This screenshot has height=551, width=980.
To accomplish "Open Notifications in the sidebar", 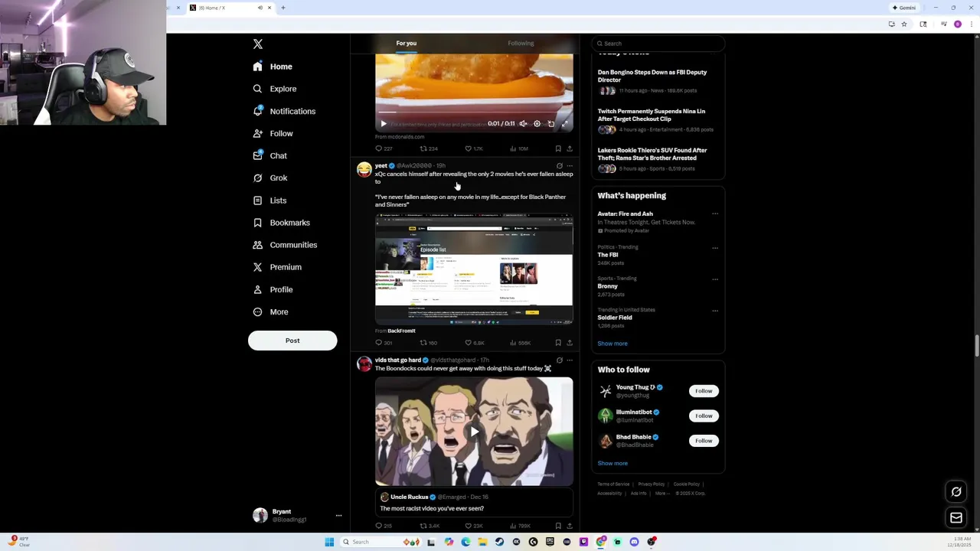I will (x=284, y=111).
